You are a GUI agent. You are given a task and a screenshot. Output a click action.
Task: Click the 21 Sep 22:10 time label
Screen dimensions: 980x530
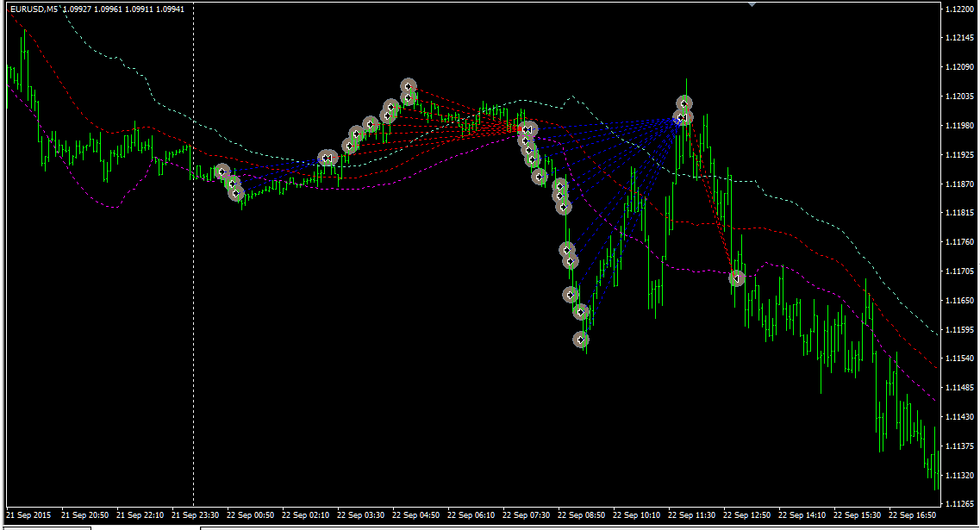pyautogui.click(x=140, y=515)
